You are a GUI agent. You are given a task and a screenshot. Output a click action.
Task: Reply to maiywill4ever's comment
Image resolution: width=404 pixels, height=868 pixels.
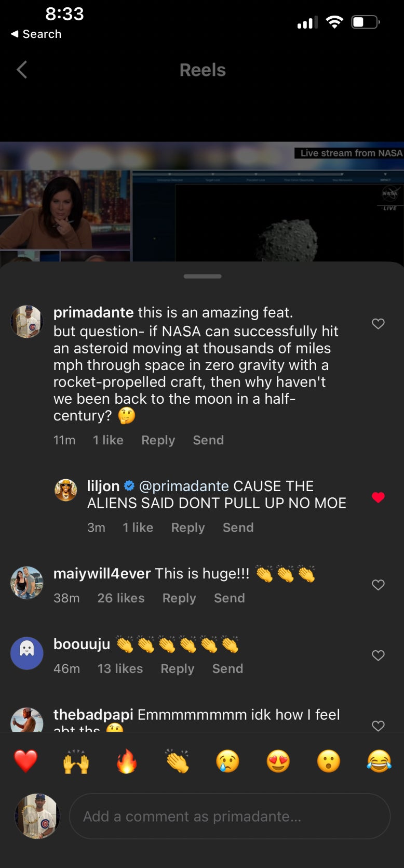click(x=179, y=598)
